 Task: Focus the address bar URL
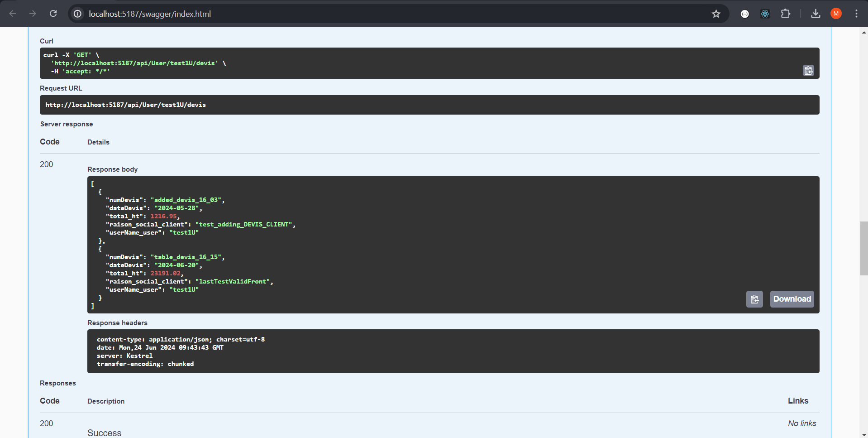(150, 14)
